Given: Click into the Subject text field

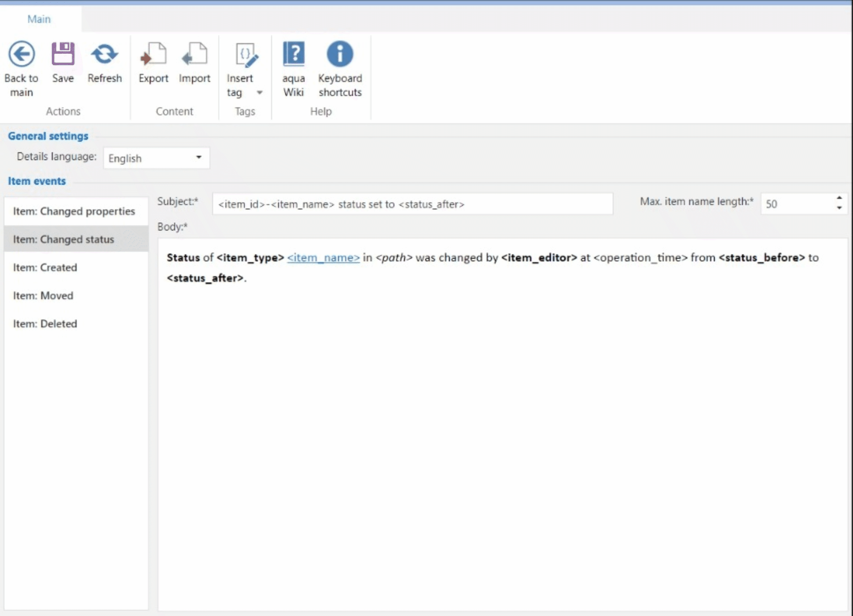Looking at the screenshot, I should click(412, 205).
